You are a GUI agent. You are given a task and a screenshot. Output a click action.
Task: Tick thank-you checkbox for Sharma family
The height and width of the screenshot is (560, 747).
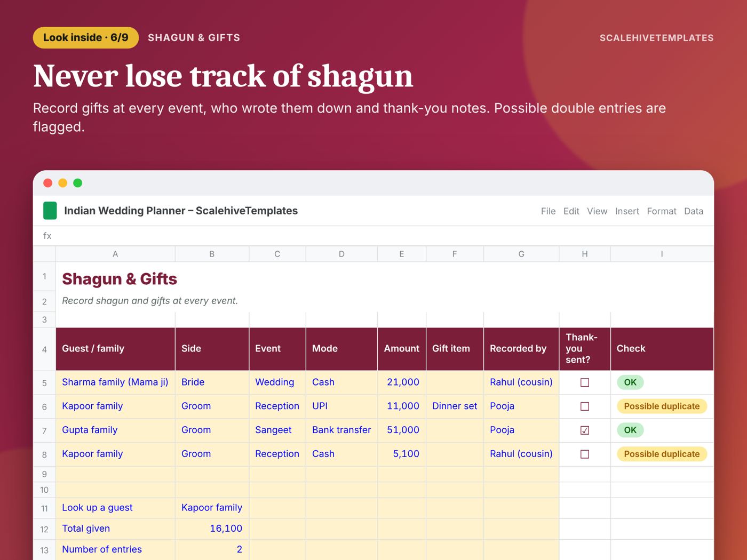point(585,382)
